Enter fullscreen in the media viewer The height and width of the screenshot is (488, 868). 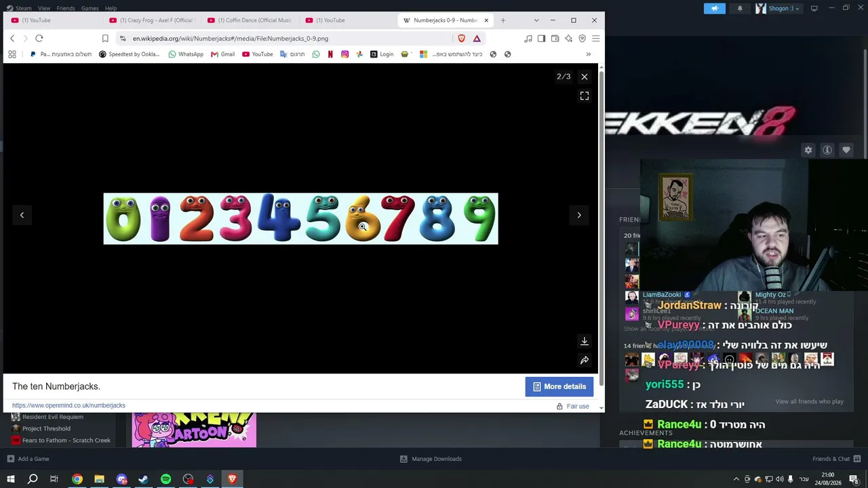click(x=585, y=96)
